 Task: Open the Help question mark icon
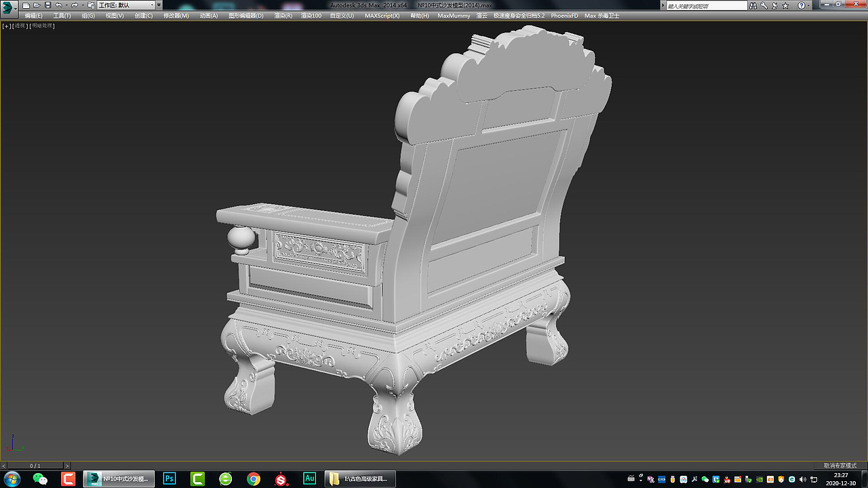(x=801, y=5)
